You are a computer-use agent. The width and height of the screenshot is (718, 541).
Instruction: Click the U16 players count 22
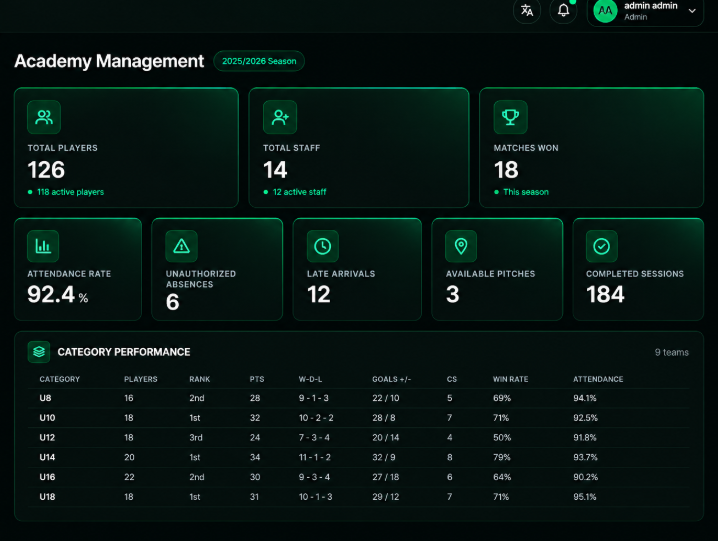pyautogui.click(x=129, y=477)
